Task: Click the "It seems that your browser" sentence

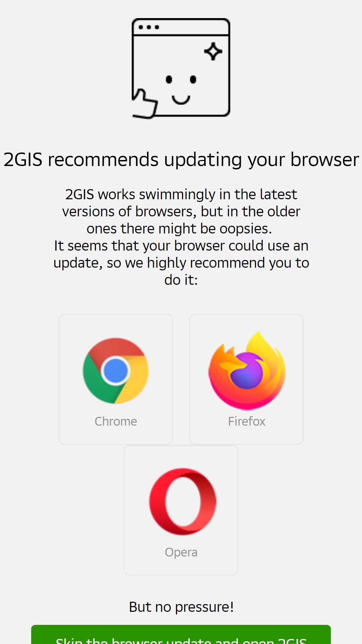Action: 181,263
